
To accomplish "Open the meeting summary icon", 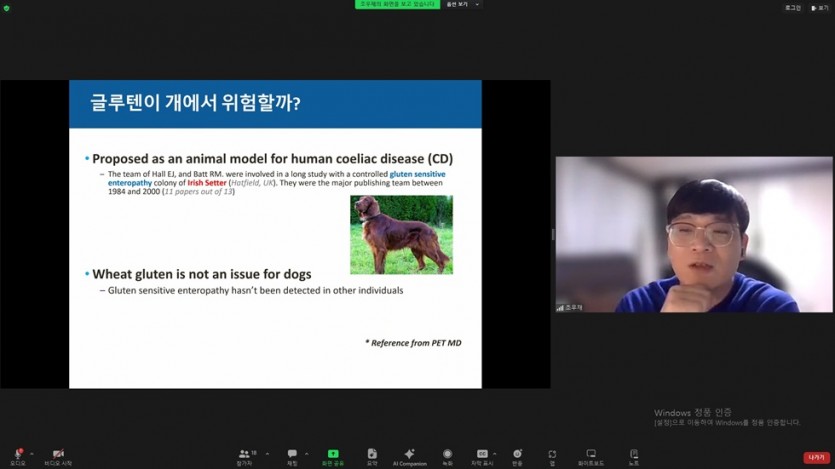I will click(x=372, y=454).
